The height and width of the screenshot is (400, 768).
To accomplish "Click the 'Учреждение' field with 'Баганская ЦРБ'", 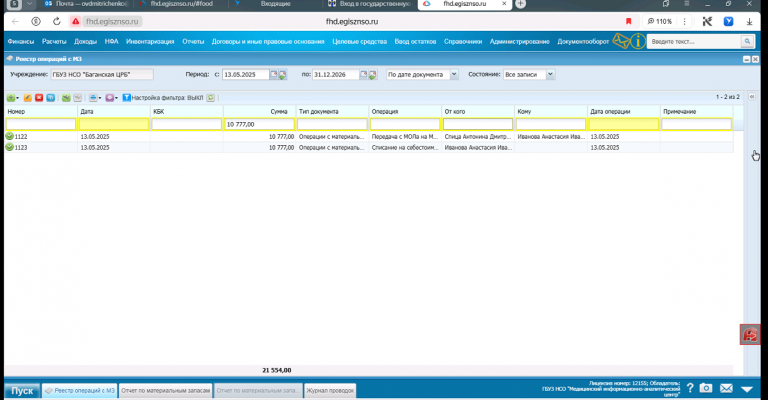I will tap(102, 74).
